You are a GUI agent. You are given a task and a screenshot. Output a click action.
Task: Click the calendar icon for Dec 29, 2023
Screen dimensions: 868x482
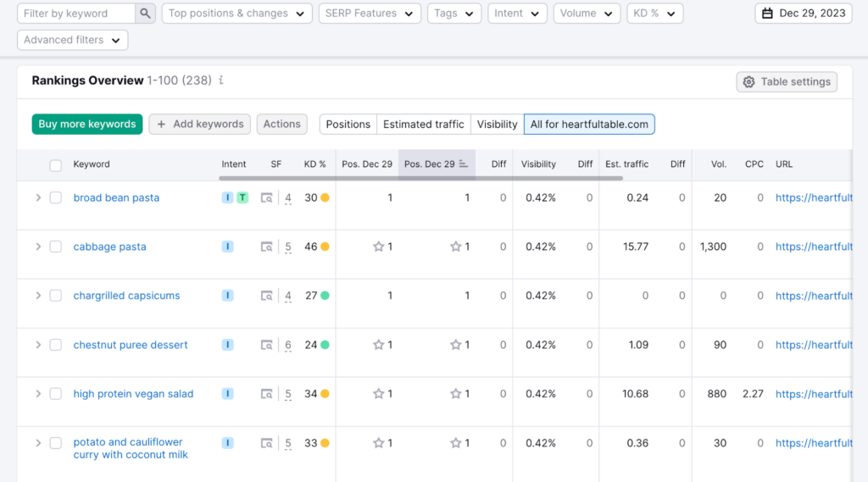click(767, 14)
